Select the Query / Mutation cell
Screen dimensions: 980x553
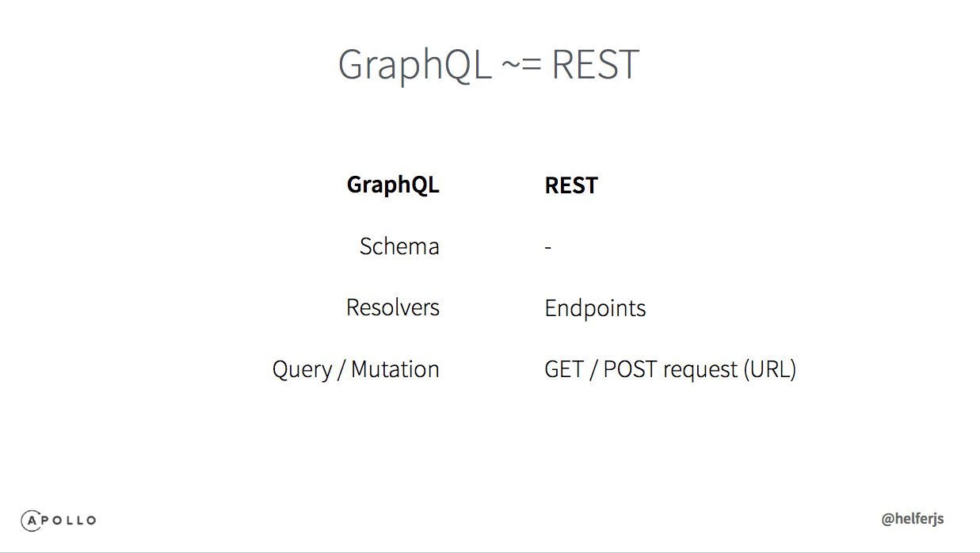pos(356,370)
